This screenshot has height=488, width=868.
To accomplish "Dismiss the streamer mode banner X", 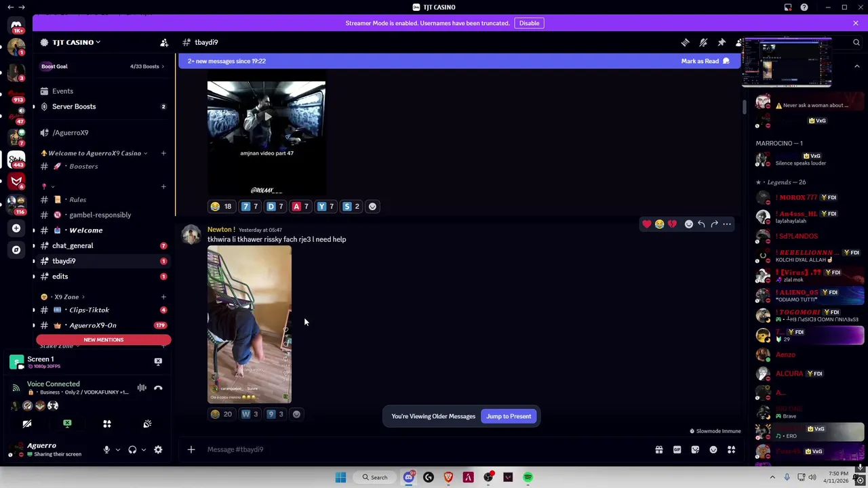I will click(x=856, y=23).
